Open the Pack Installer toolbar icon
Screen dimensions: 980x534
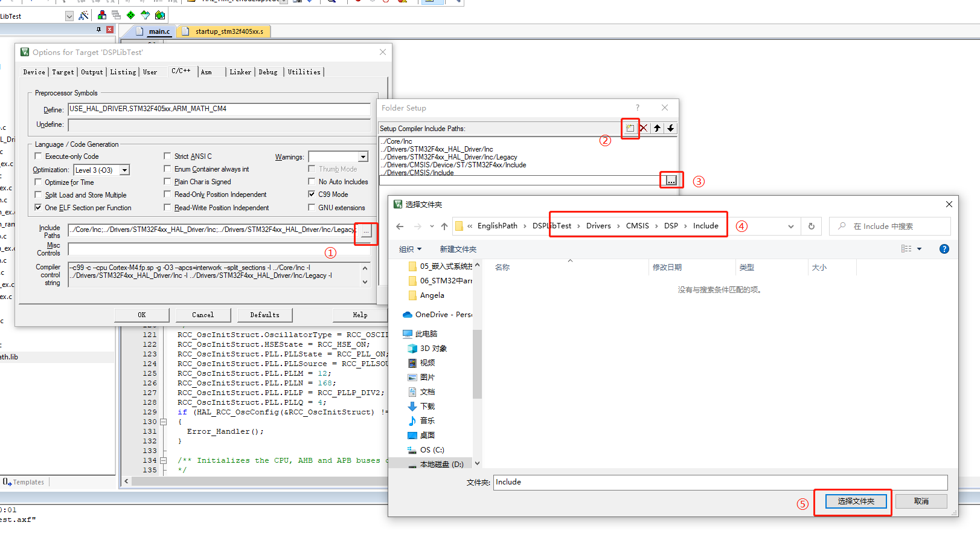tap(159, 15)
